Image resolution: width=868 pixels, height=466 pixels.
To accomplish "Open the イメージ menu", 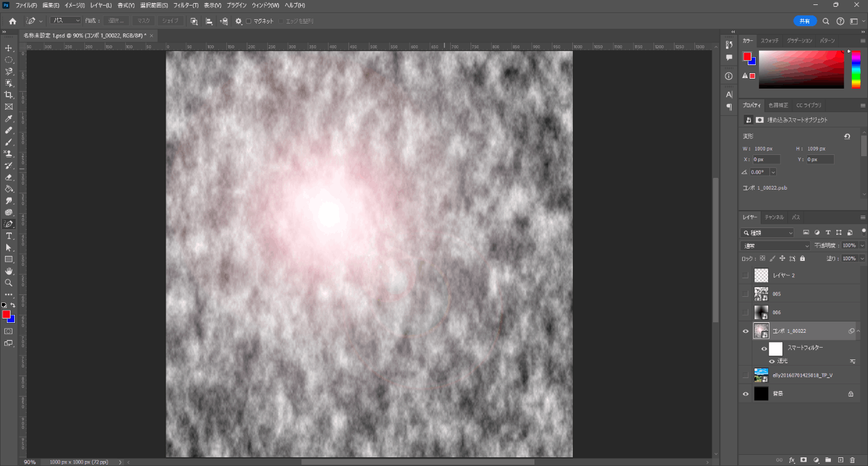I will [74, 5].
